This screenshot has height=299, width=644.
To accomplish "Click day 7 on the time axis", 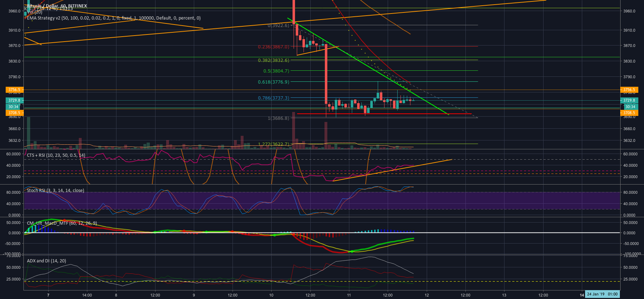I will pos(48,295).
